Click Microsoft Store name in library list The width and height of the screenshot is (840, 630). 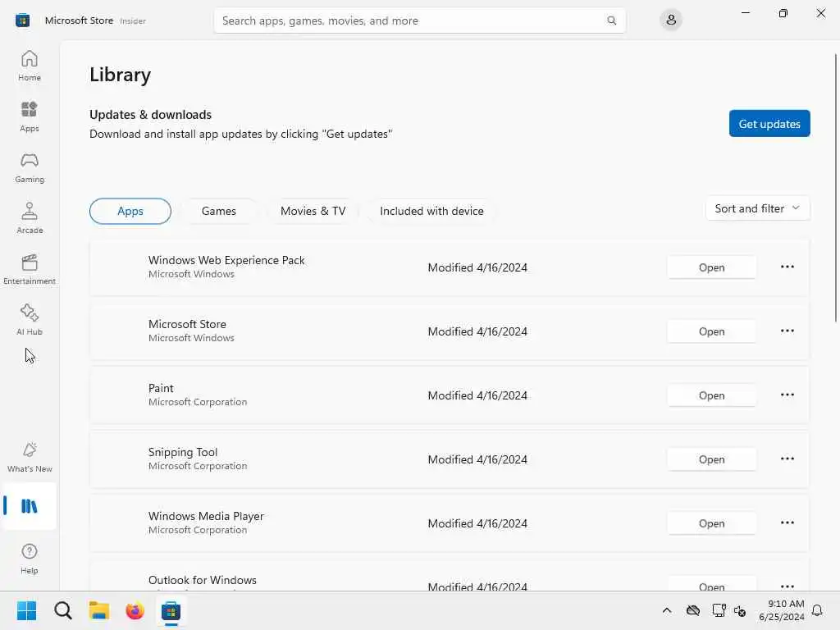(187, 324)
